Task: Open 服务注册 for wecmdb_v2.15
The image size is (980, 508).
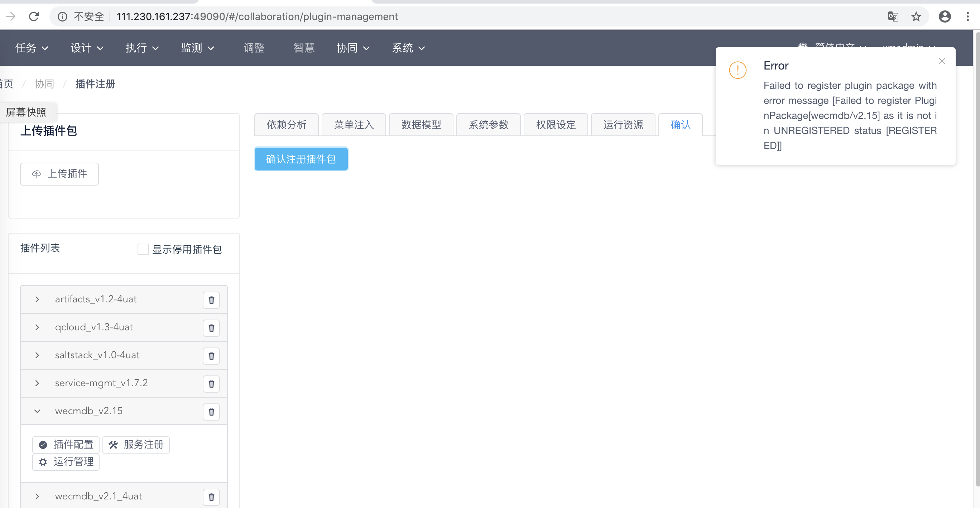Action: [x=136, y=445]
